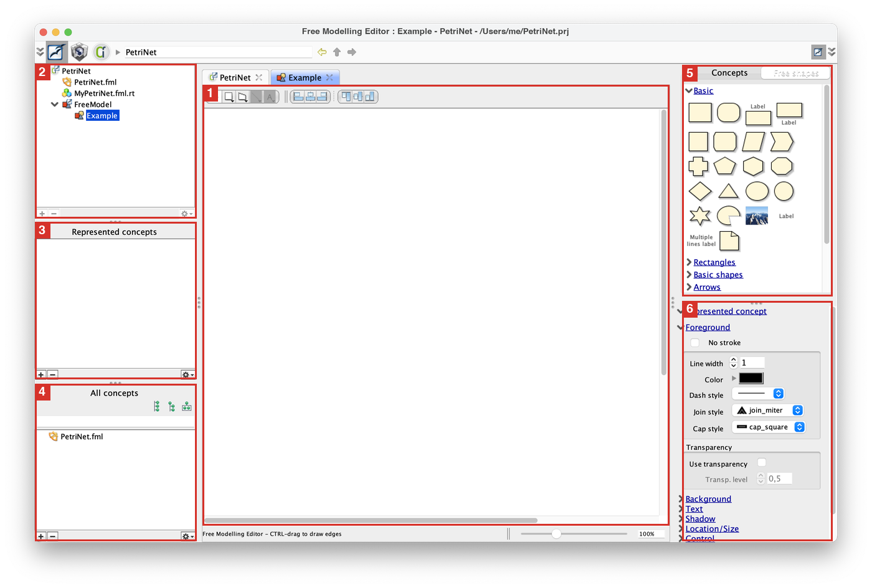Open the Background properties section
The width and height of the screenshot is (872, 588).
[708, 499]
